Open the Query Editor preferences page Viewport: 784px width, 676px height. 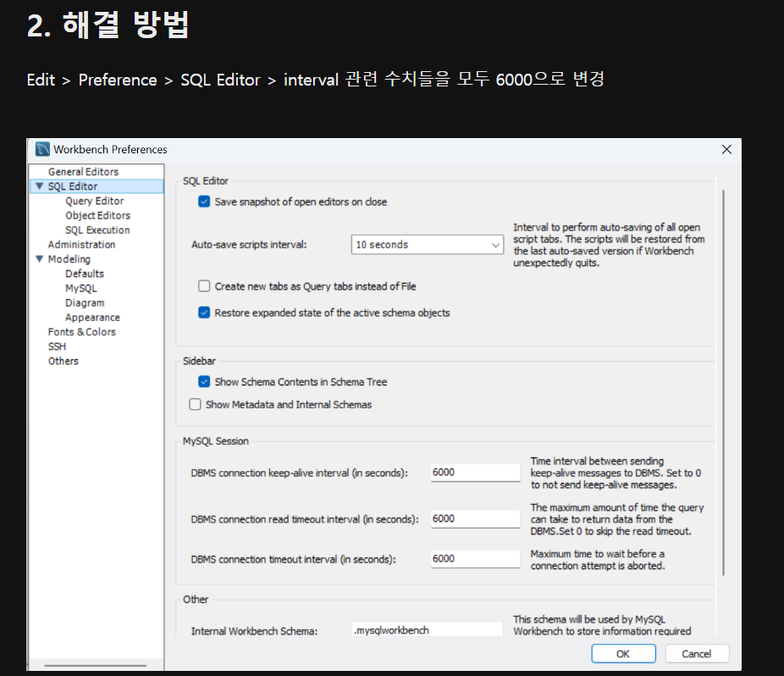[x=95, y=201]
